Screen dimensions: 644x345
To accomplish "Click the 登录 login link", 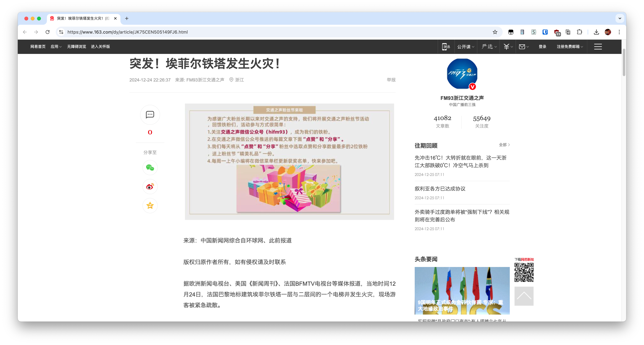I will click(x=542, y=46).
